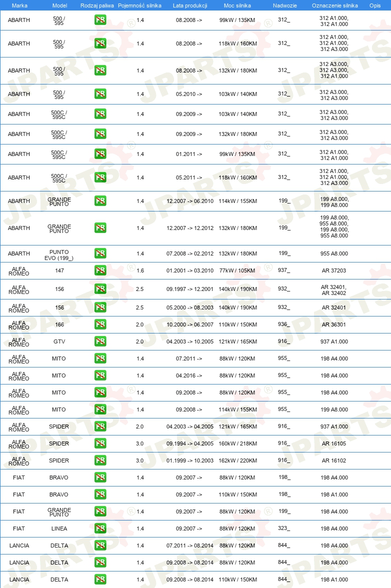Click the Model column header

tap(59, 5)
